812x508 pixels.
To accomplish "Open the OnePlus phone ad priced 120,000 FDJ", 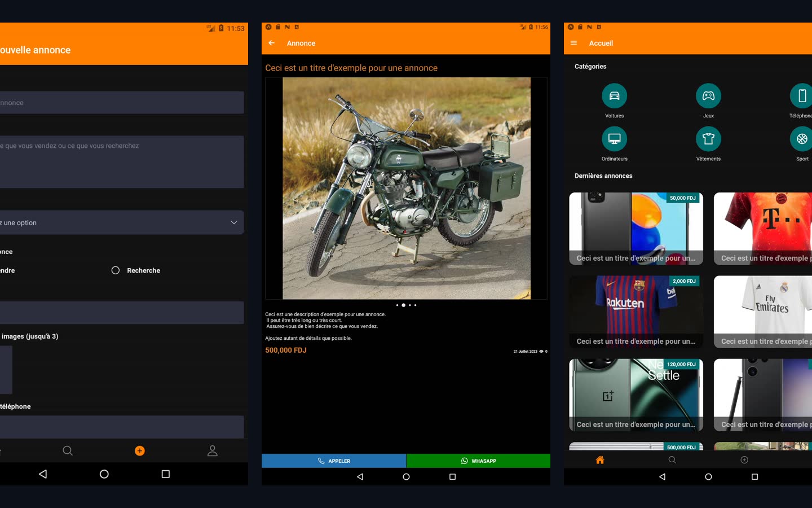I will [636, 395].
